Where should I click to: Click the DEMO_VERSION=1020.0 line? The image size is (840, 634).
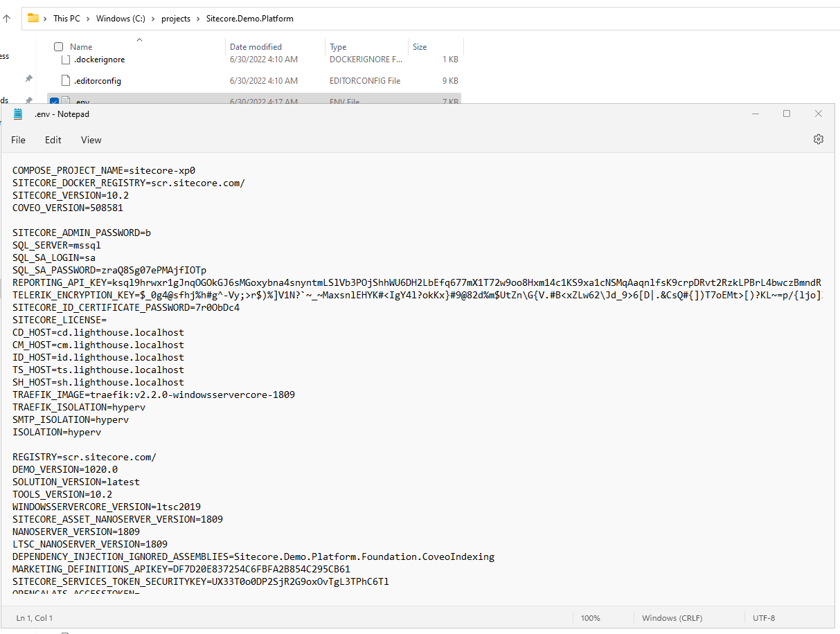(x=65, y=469)
